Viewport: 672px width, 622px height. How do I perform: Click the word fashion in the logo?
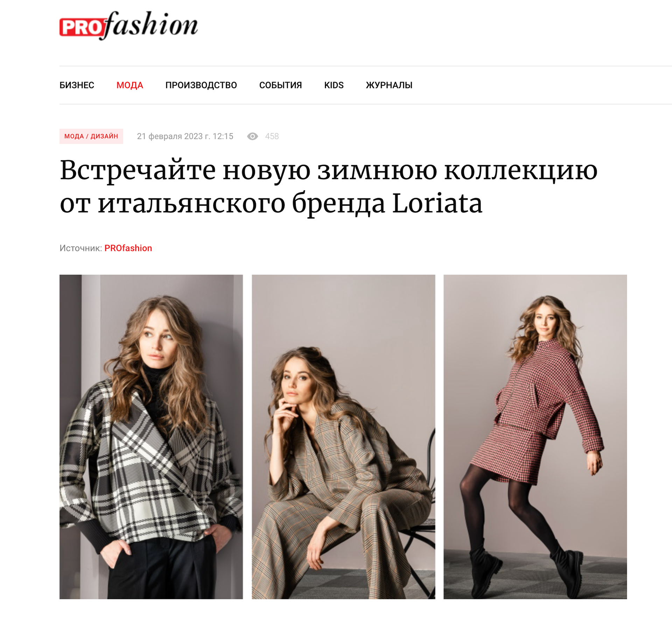(151, 25)
